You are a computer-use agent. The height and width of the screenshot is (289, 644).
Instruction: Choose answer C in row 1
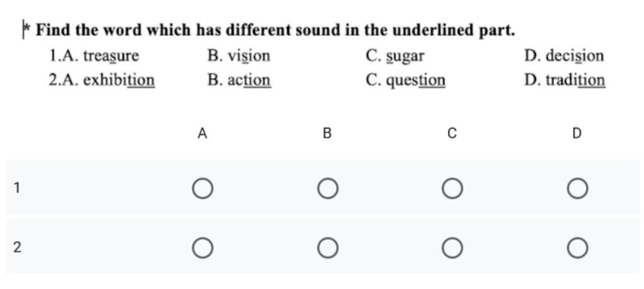pyautogui.click(x=452, y=188)
